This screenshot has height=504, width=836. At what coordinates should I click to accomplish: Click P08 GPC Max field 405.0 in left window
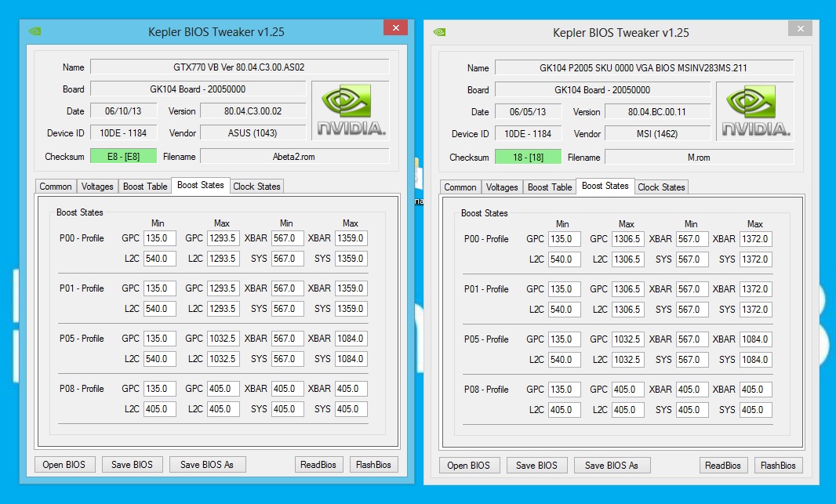click(223, 389)
